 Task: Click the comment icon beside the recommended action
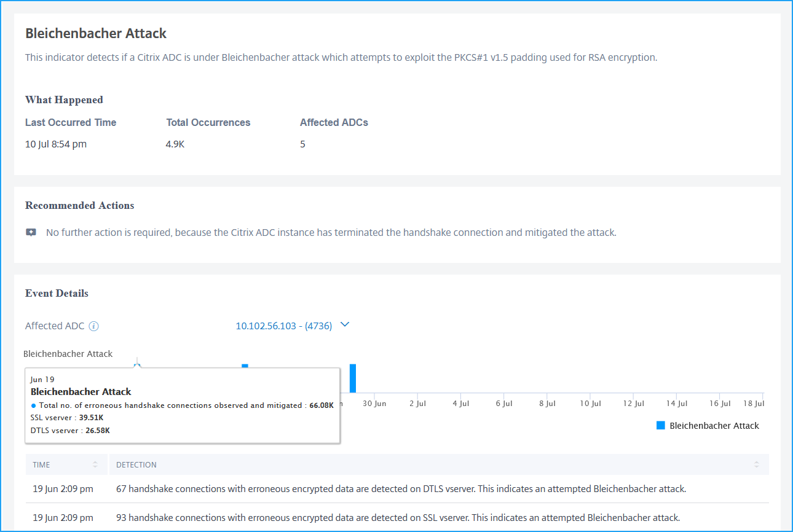point(31,233)
